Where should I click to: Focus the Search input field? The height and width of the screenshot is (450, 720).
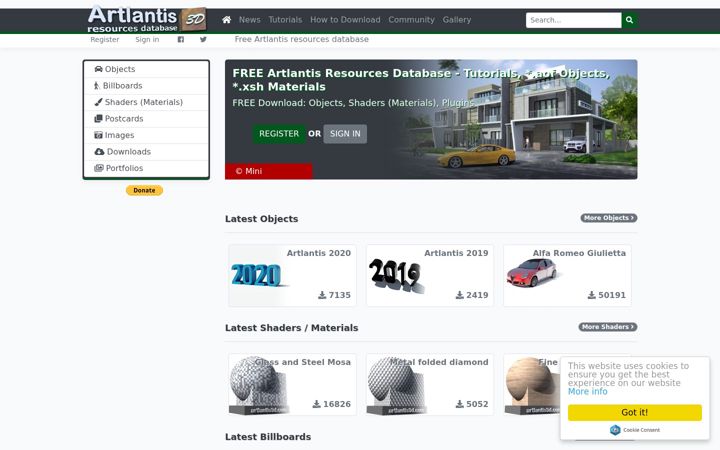click(x=574, y=20)
